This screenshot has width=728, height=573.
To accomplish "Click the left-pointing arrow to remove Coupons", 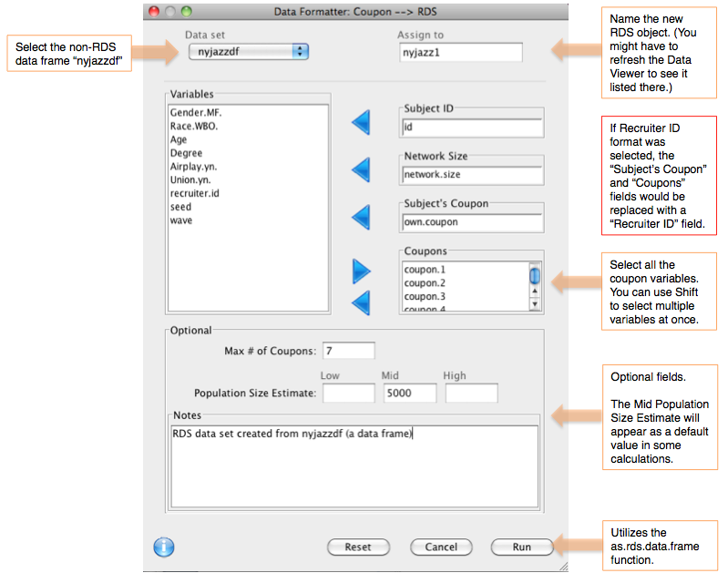I will point(361,302).
